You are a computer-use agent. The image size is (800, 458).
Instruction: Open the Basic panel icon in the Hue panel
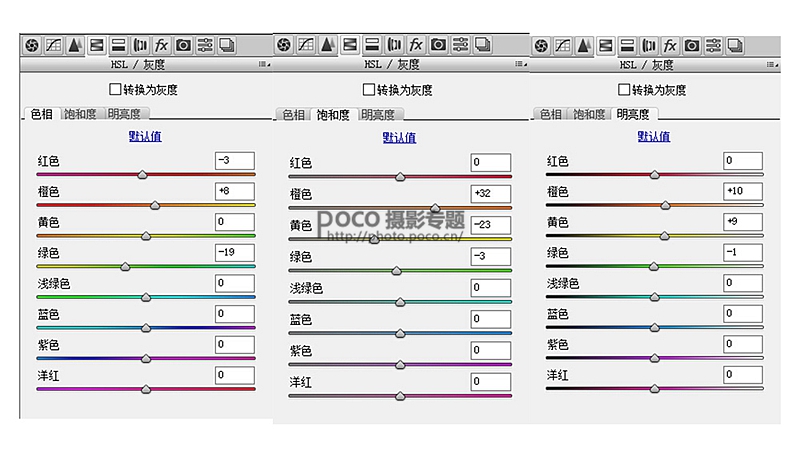tap(32, 45)
